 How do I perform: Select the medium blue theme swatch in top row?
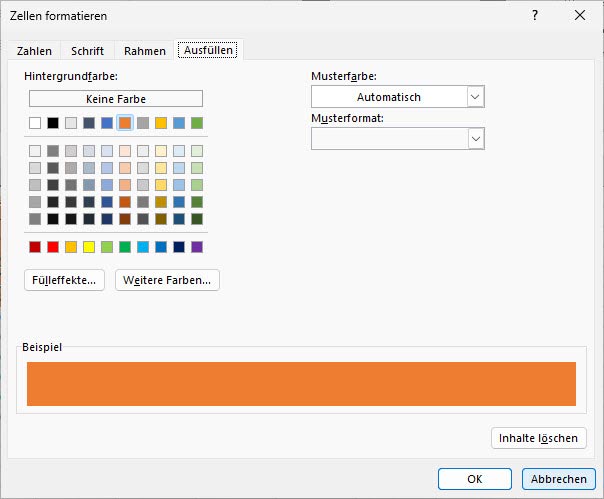107,123
